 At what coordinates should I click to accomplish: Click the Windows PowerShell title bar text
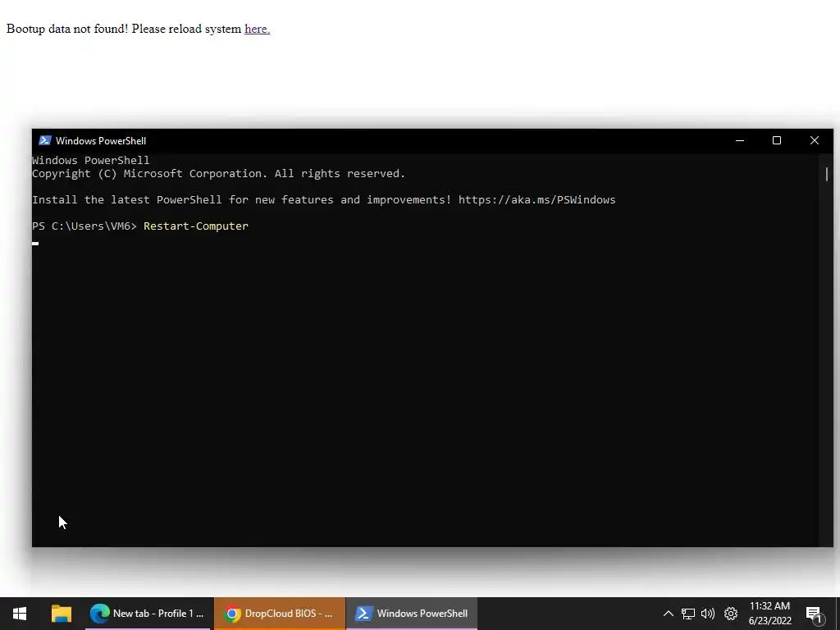pos(101,141)
